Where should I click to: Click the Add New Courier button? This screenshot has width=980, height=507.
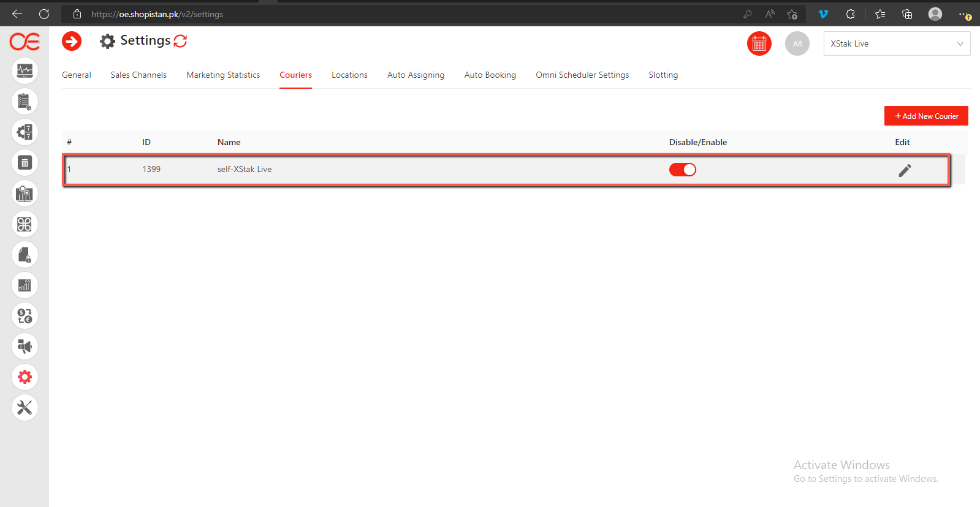tap(925, 116)
